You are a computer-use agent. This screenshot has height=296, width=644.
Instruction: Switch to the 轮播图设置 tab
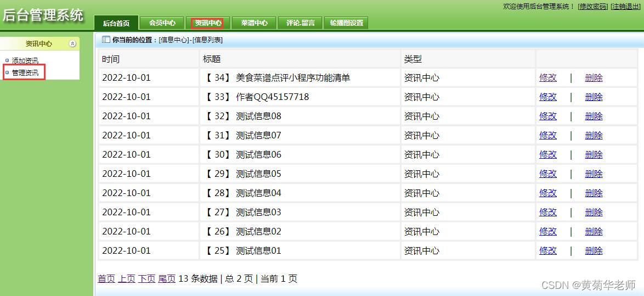(x=346, y=23)
